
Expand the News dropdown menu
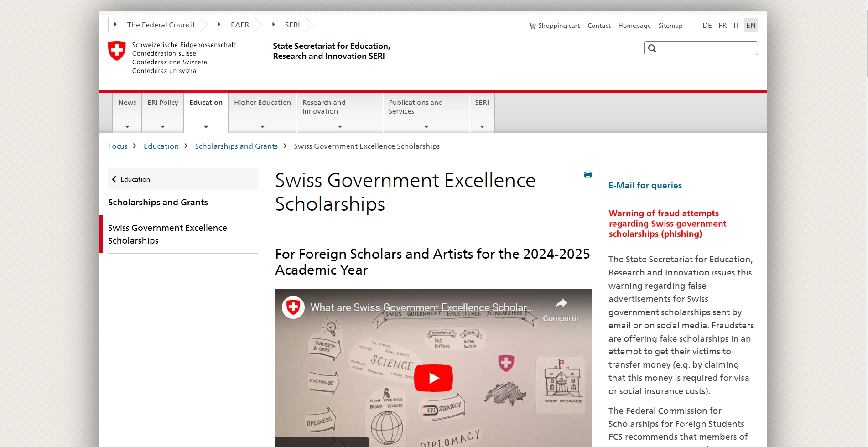pos(127,126)
